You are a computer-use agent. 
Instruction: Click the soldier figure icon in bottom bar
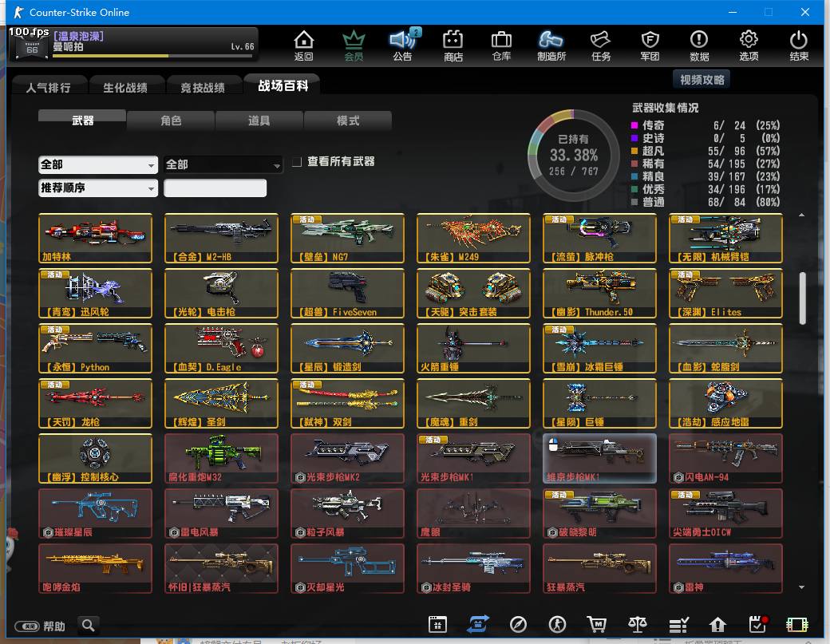pos(557,625)
